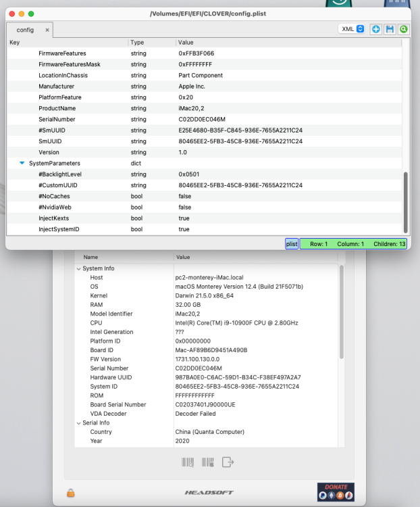Select the SerialNumber key row

coord(205,119)
